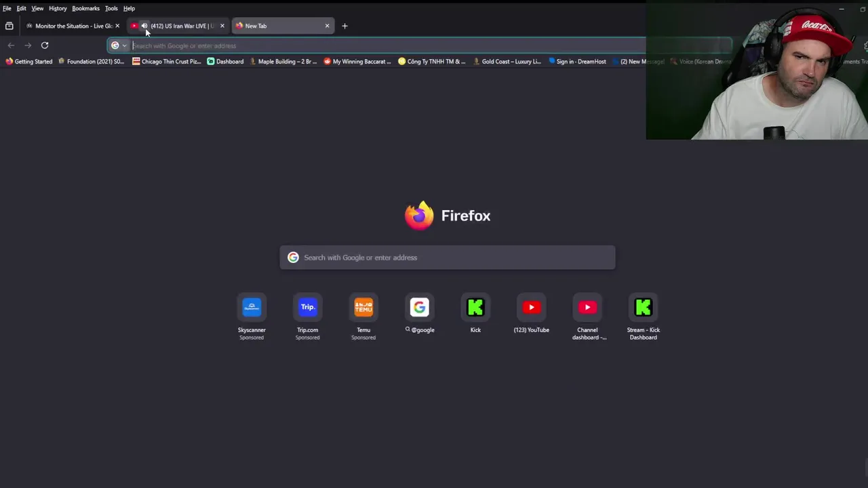Click the back navigation arrow
The height and width of the screenshot is (488, 868).
(11, 45)
